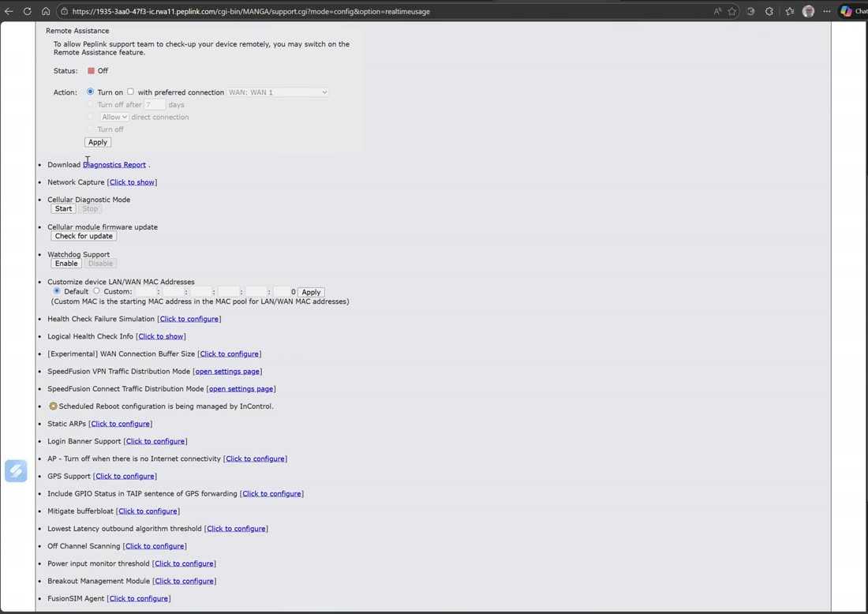The width and height of the screenshot is (868, 614).
Task: Configure Mitigate bufferbloat
Action: [148, 511]
